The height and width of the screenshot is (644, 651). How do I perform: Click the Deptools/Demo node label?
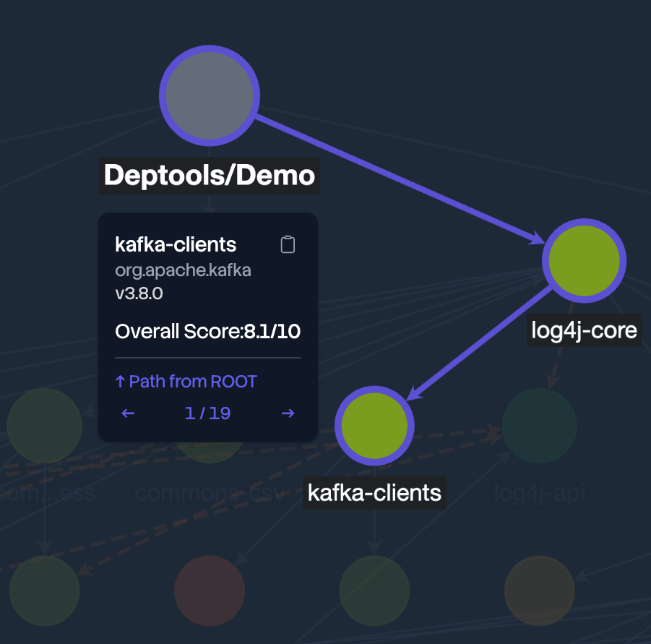click(210, 176)
